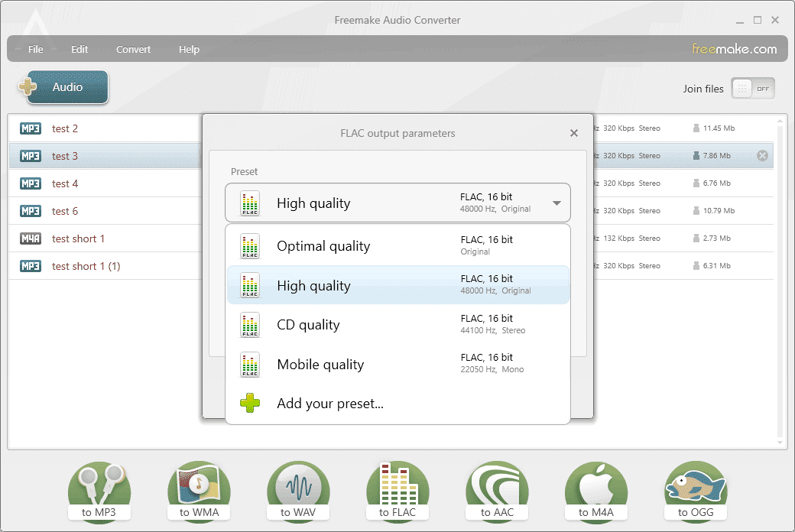Select the High quality preset in list
Viewport: 795px width, 532px height.
[398, 285]
